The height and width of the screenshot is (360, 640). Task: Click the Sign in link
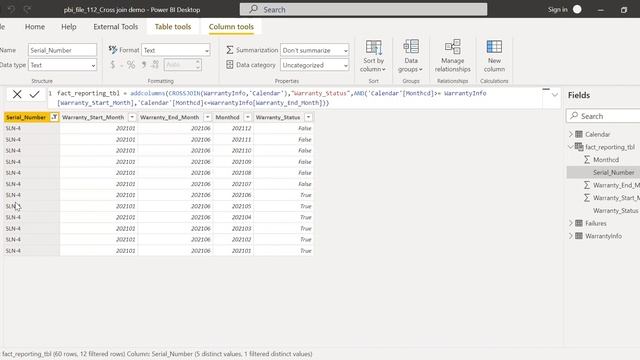pos(557,9)
